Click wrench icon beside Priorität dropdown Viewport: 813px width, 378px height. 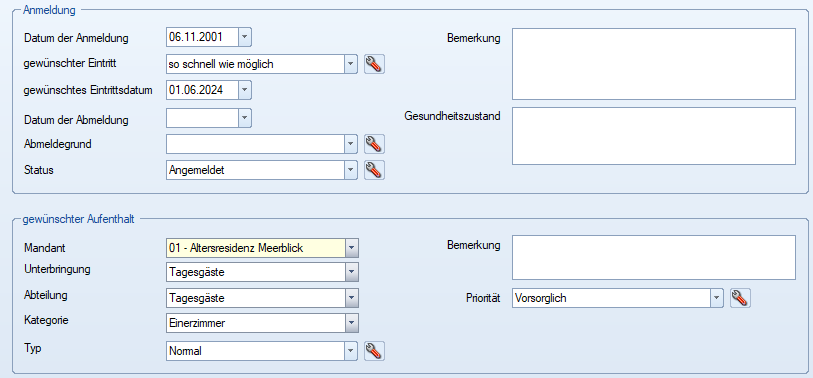740,298
